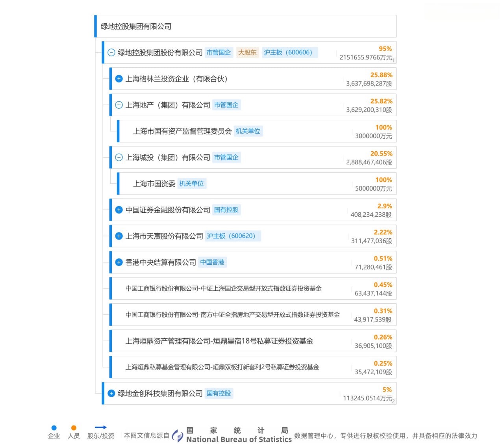This screenshot has width=504, height=444.
Task: Click 国有控股 tag on 绿地金创科技
Action: (x=219, y=393)
